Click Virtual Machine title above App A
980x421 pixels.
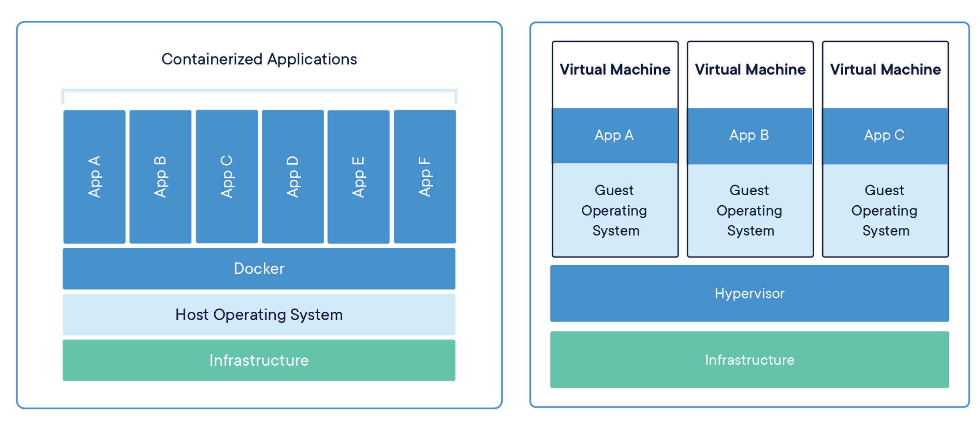click(615, 70)
